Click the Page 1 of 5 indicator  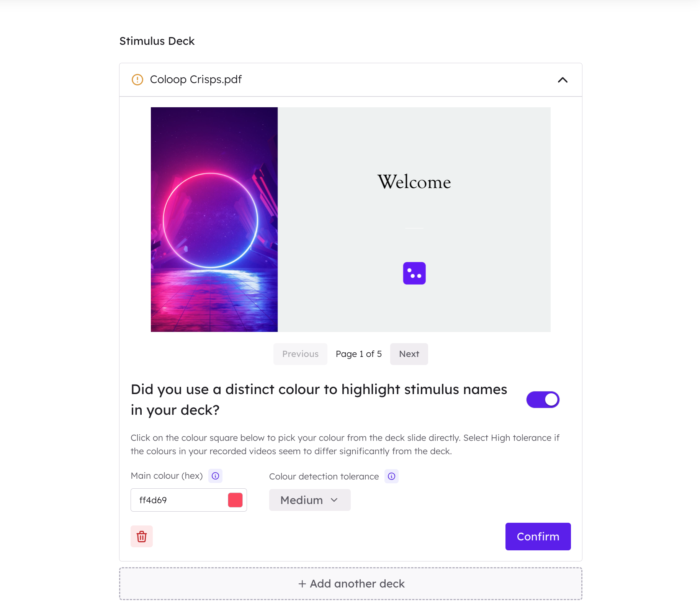pos(359,354)
